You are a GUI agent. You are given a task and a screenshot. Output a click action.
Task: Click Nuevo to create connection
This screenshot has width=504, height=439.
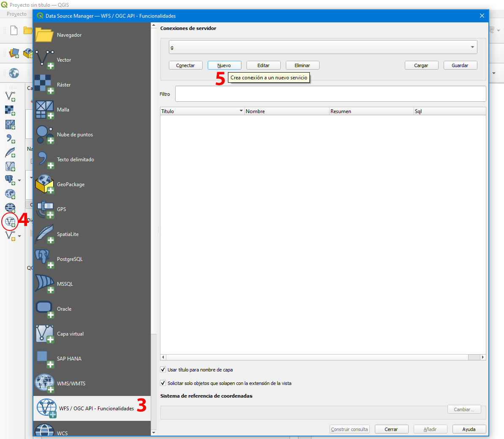click(225, 65)
